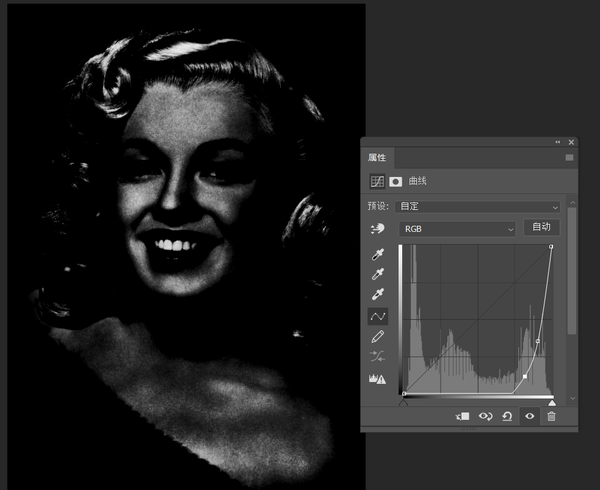
Task: Select the pencil draw-curve tool
Action: [x=378, y=337]
